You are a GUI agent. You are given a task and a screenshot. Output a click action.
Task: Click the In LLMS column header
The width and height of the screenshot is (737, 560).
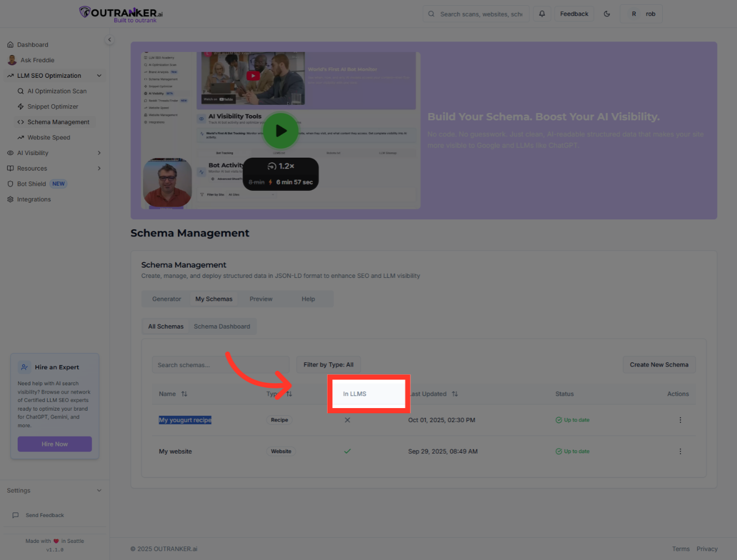tap(355, 394)
